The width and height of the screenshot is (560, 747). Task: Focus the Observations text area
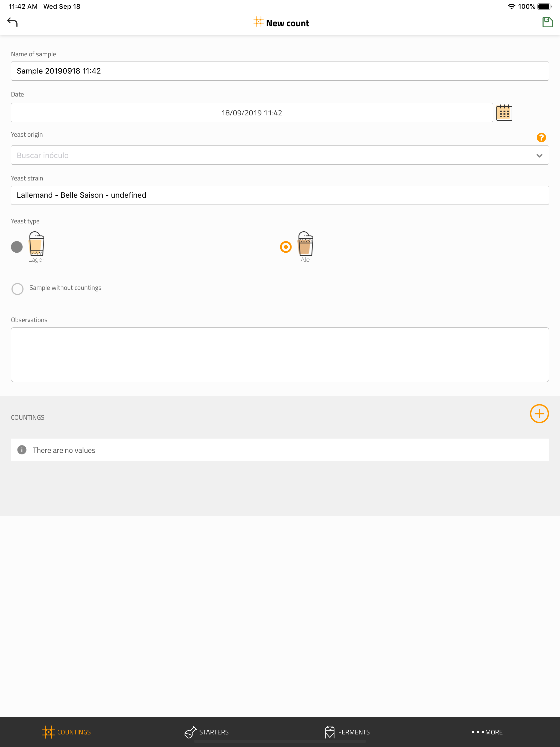pyautogui.click(x=280, y=355)
